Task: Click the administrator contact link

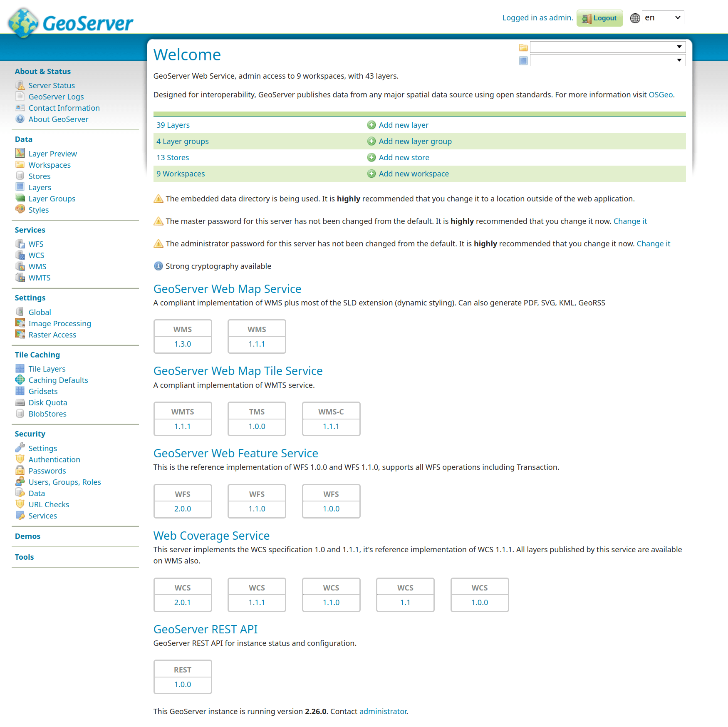Action: click(383, 711)
